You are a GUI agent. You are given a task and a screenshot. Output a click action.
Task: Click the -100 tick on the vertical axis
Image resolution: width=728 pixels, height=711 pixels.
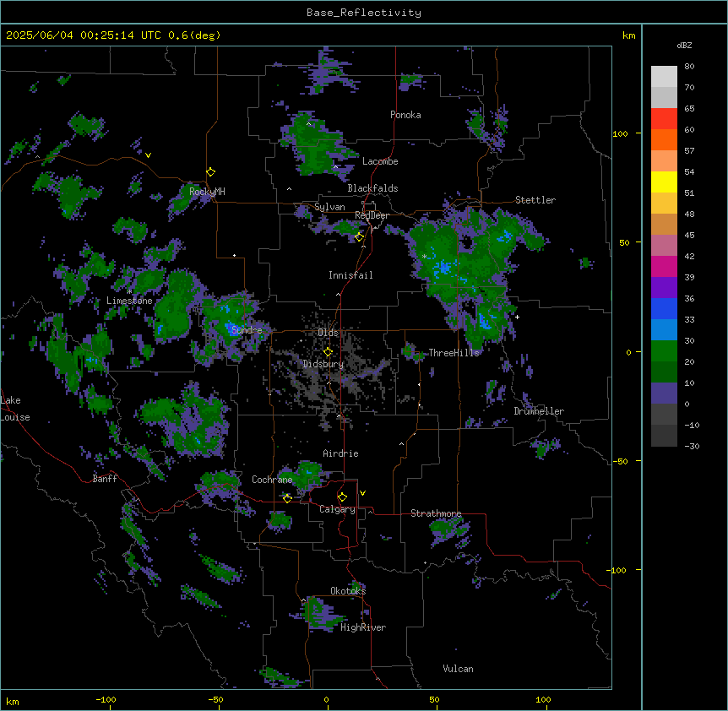tap(618, 570)
